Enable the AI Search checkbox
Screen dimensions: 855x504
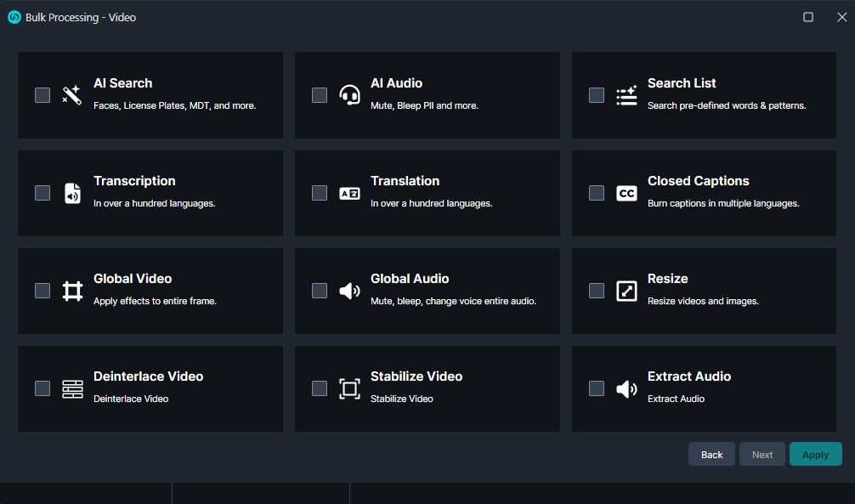pos(42,95)
